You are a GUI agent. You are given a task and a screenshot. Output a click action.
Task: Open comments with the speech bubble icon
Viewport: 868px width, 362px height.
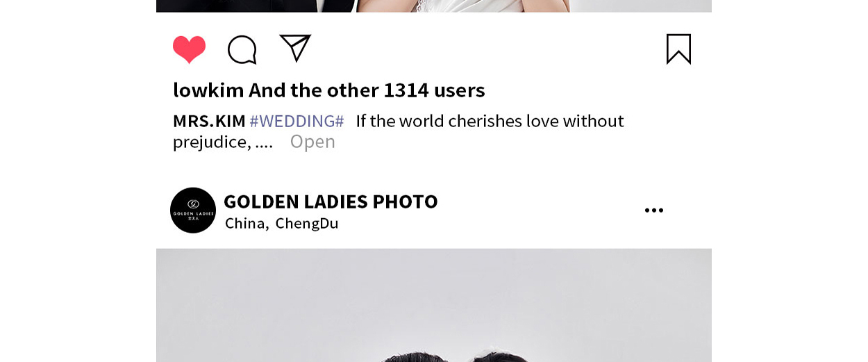242,50
